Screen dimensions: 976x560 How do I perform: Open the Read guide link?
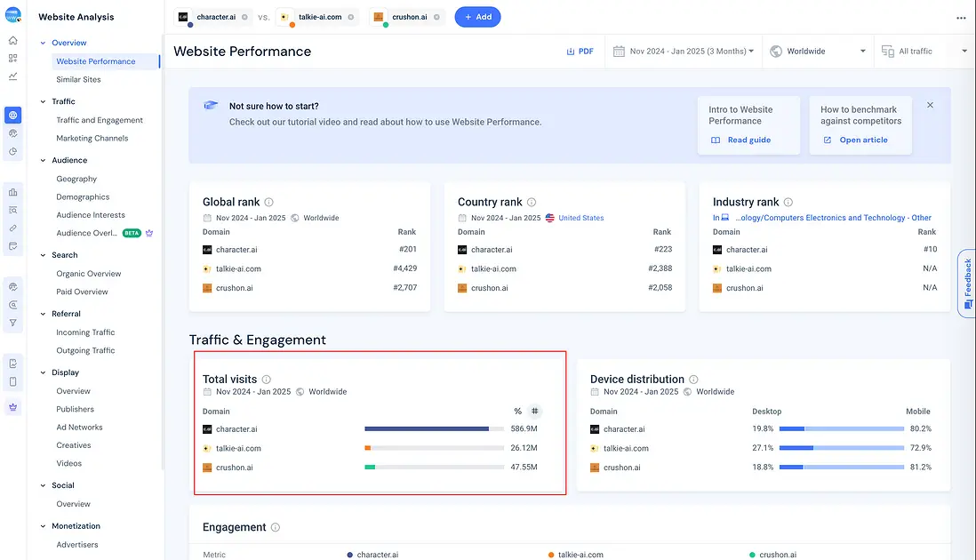click(x=748, y=140)
